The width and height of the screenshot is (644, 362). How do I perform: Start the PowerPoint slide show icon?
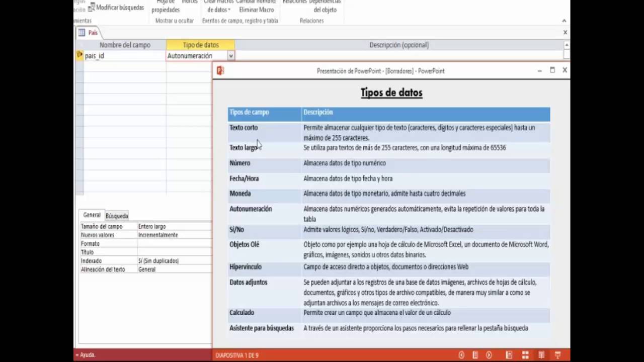(x=557, y=355)
